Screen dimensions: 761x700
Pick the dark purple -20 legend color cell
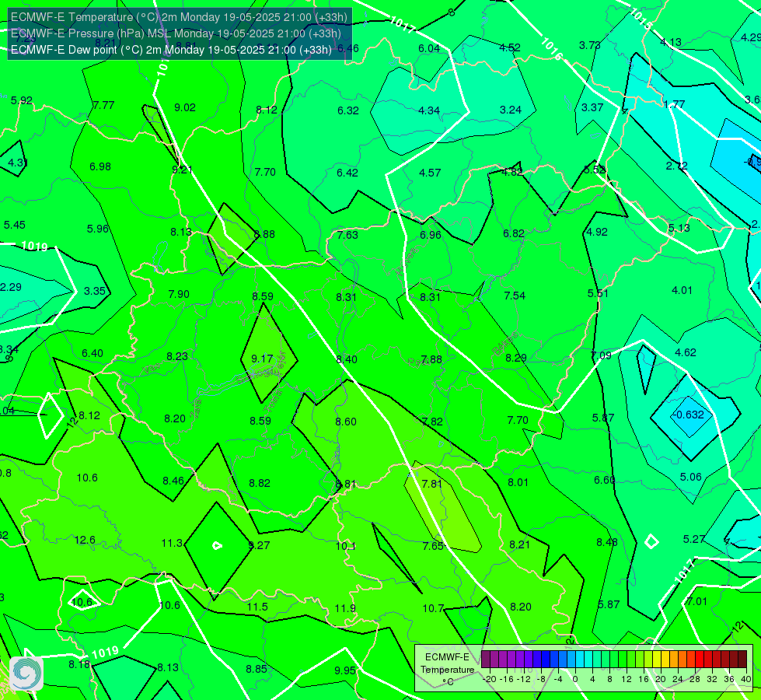point(486,660)
